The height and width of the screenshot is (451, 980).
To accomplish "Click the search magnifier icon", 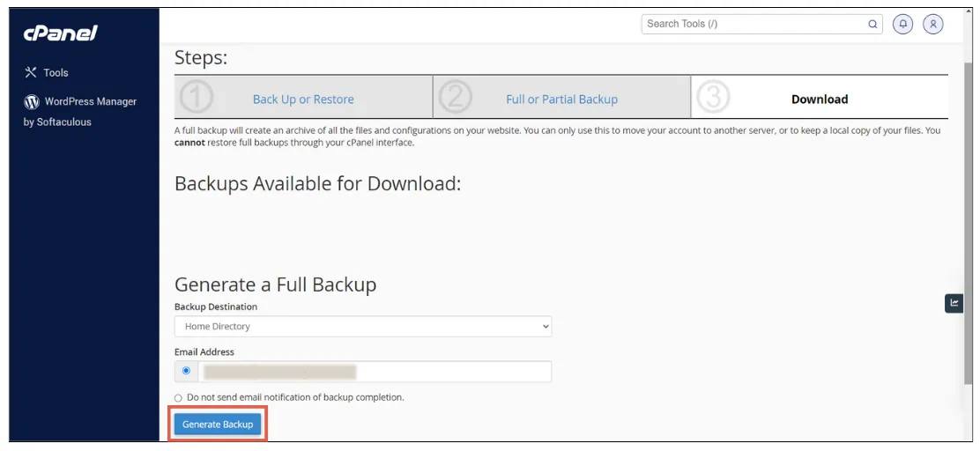I will pos(872,25).
